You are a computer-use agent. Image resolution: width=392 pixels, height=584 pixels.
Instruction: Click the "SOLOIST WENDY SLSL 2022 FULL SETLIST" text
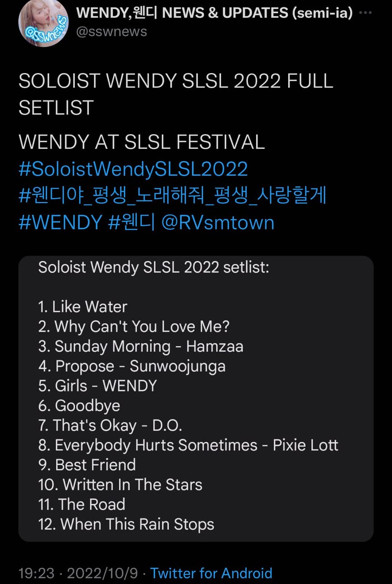pos(175,94)
